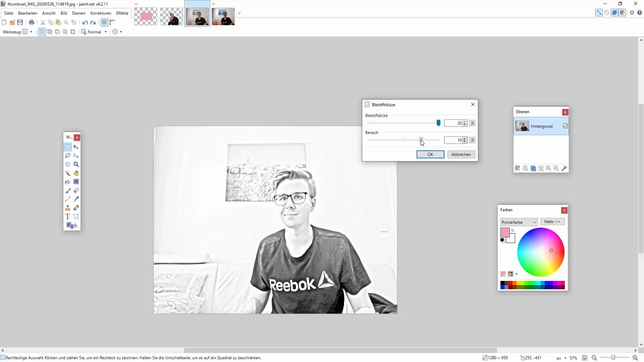
Task: Switch to the pink rectangle image thumbnail
Action: [x=146, y=16]
